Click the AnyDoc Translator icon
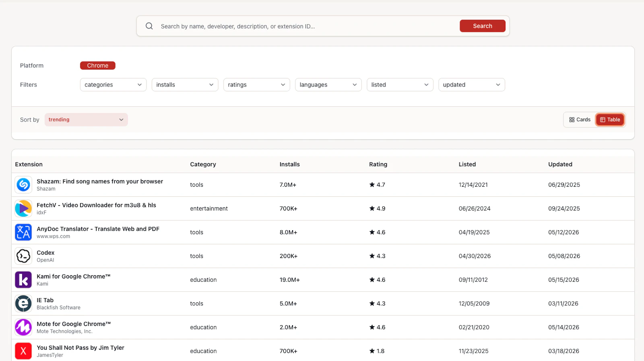Image resolution: width=644 pixels, height=361 pixels. [23, 232]
